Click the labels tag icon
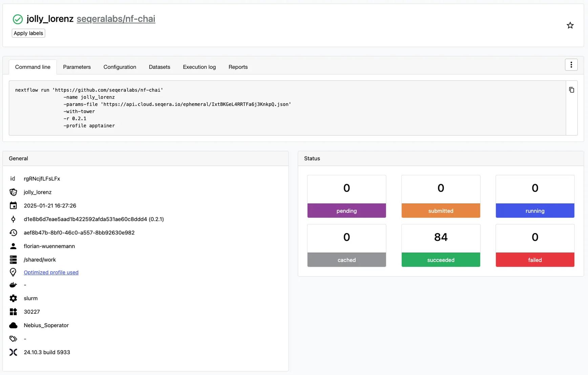Screen dimensions: 588x375 click(13, 339)
